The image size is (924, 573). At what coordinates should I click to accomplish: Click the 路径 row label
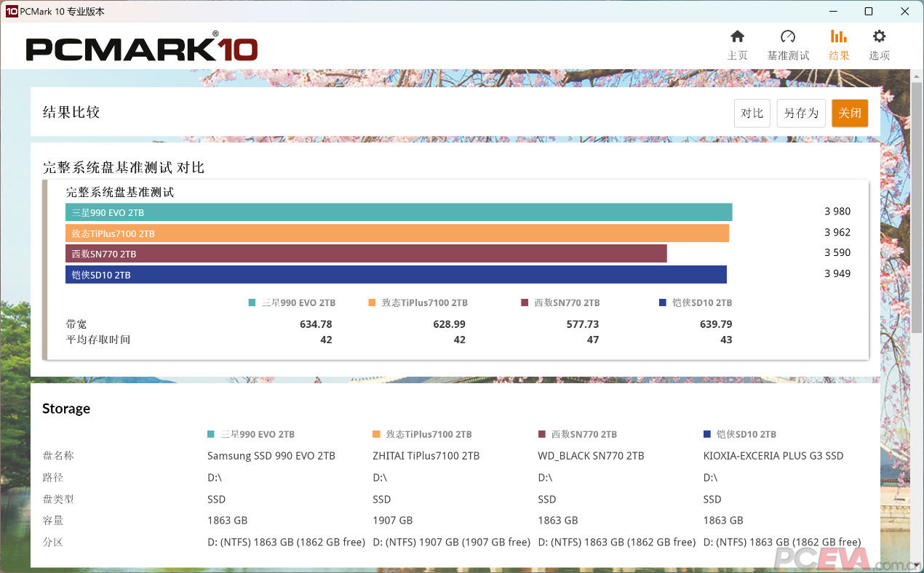53,478
